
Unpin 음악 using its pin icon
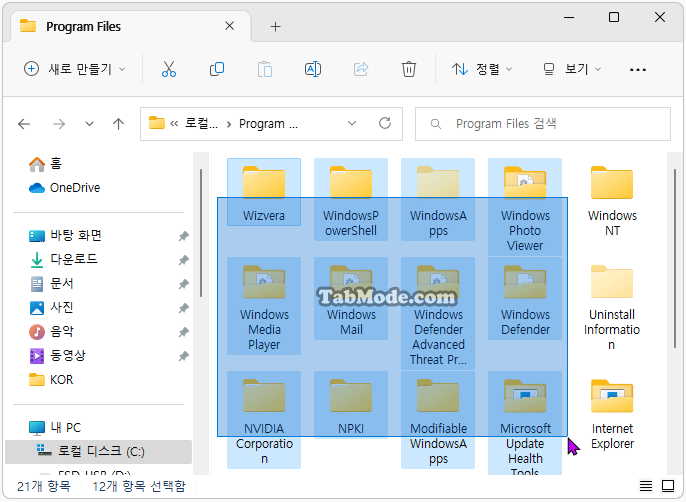183,332
